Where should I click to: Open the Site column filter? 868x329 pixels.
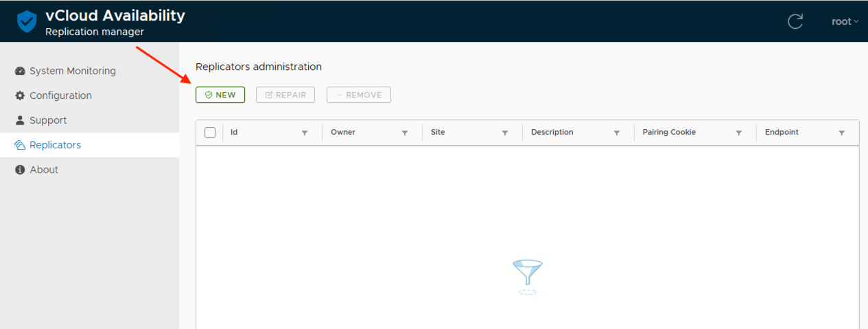(x=505, y=133)
